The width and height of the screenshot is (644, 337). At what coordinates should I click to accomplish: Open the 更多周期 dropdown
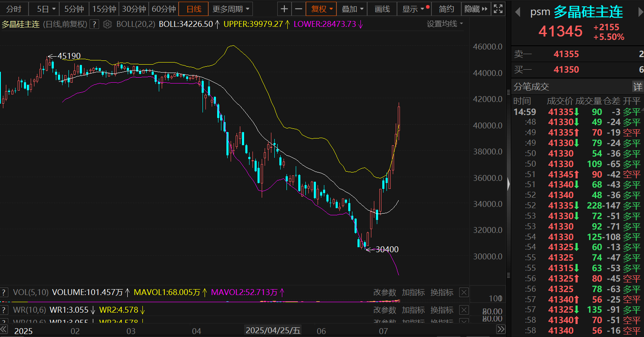[231, 9]
